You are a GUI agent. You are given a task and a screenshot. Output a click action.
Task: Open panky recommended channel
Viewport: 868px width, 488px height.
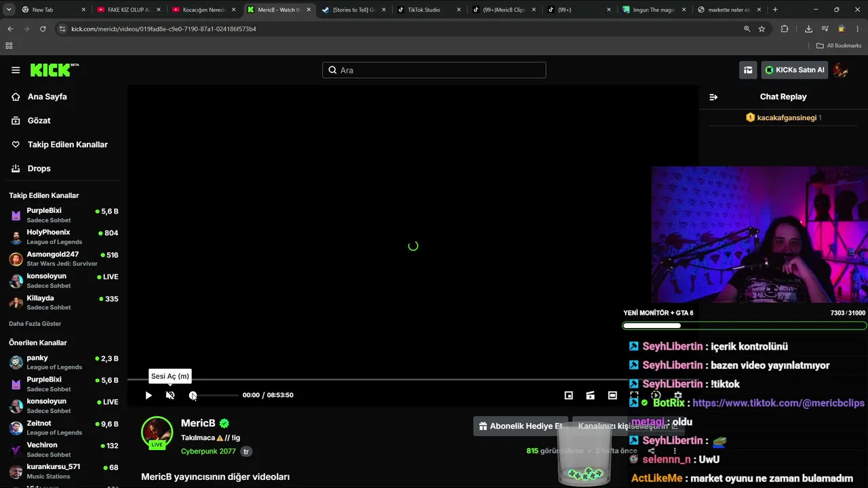coord(64,363)
